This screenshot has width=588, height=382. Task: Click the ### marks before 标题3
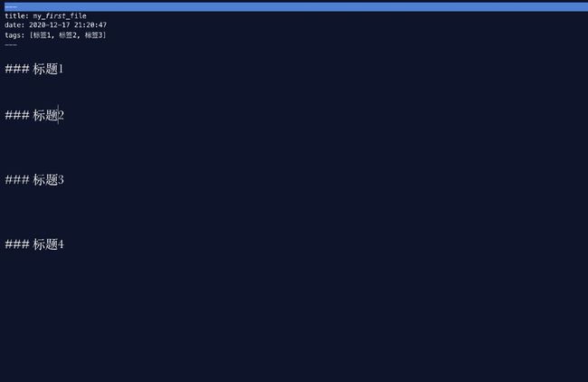(x=17, y=179)
